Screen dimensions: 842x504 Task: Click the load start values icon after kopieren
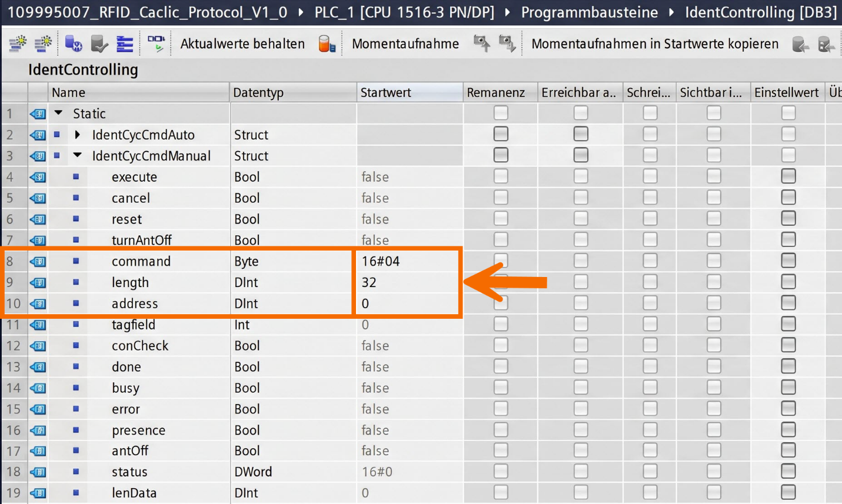click(800, 44)
